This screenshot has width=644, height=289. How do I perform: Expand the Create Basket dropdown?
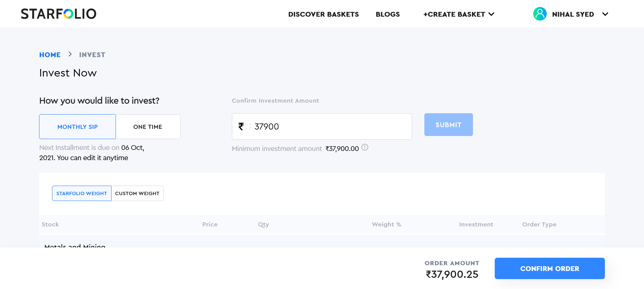[458, 14]
